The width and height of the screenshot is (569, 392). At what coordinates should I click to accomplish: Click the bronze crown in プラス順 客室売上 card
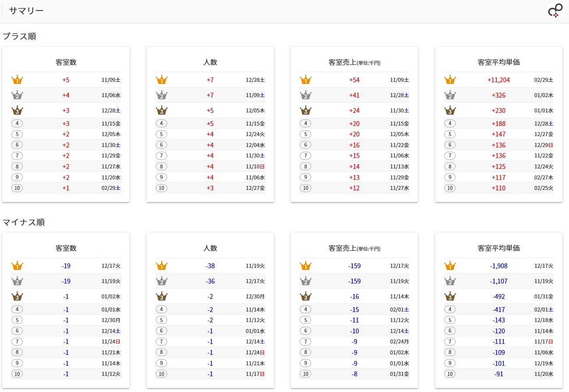pos(306,111)
